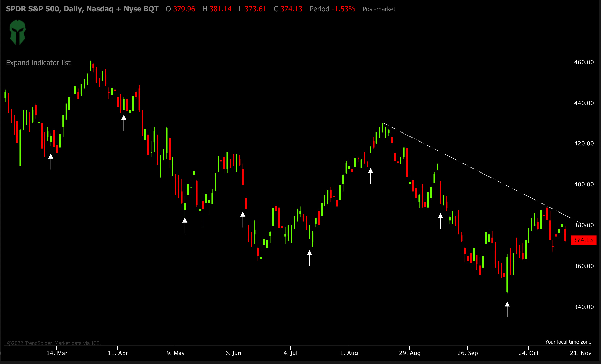Click the Post-market label
601x364 pixels.
pyautogui.click(x=379, y=9)
